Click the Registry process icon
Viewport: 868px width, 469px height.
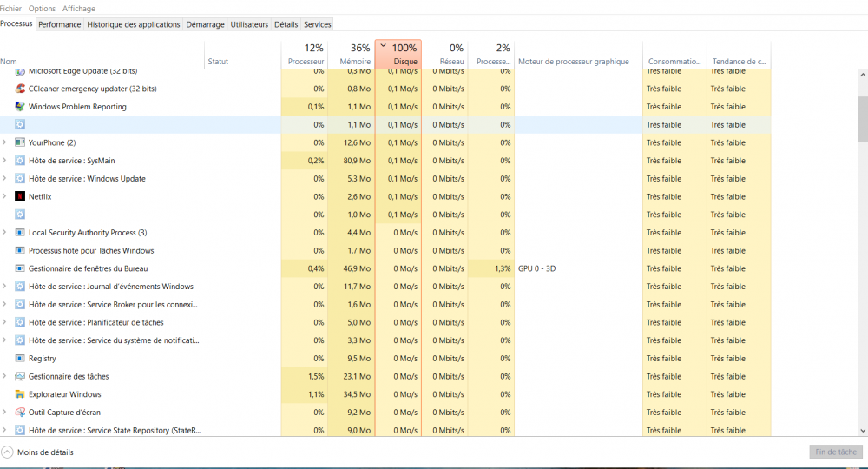(x=20, y=358)
